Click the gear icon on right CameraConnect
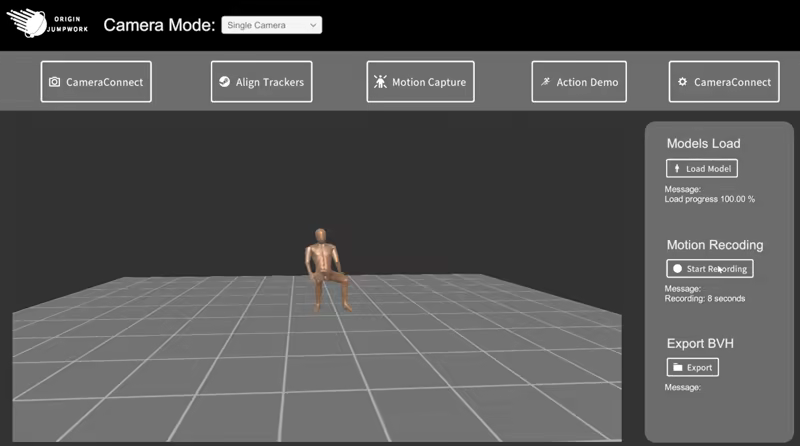Screen dimensions: 800x446 (x=682, y=82)
